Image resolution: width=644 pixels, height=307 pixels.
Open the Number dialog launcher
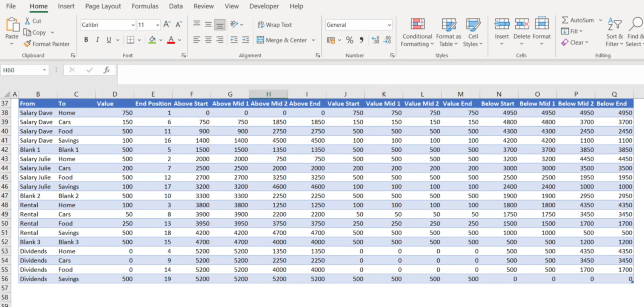392,55
